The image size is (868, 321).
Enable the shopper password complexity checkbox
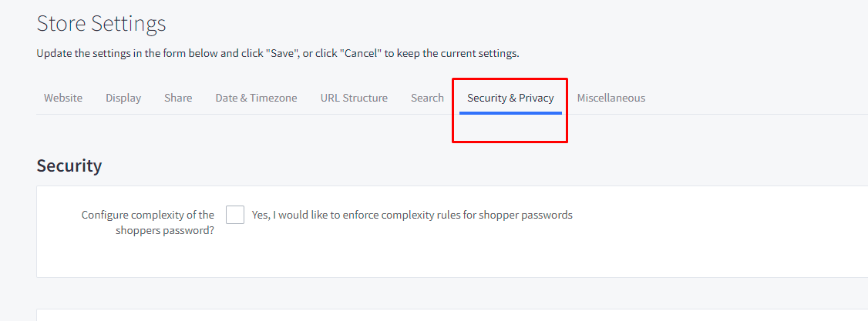[x=235, y=215]
